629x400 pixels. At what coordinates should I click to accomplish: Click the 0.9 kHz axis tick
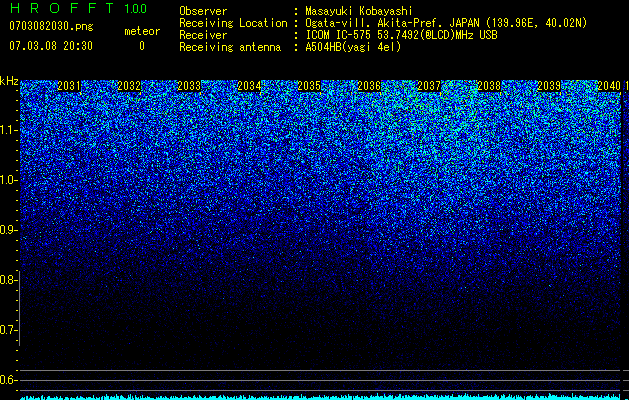click(9, 230)
